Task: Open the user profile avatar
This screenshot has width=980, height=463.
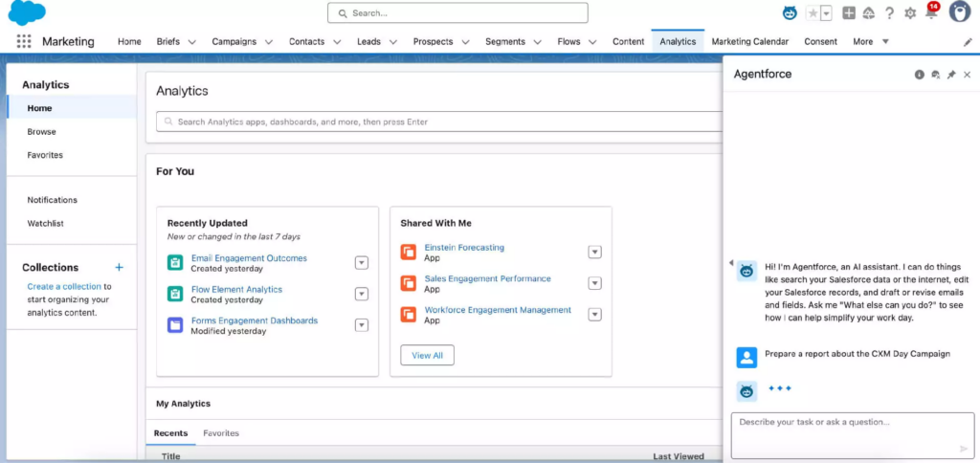Action: (x=960, y=11)
